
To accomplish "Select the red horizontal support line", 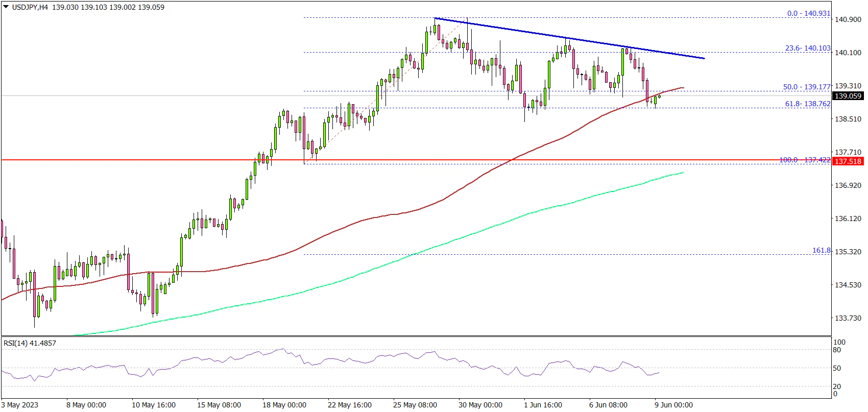I will click(x=153, y=160).
